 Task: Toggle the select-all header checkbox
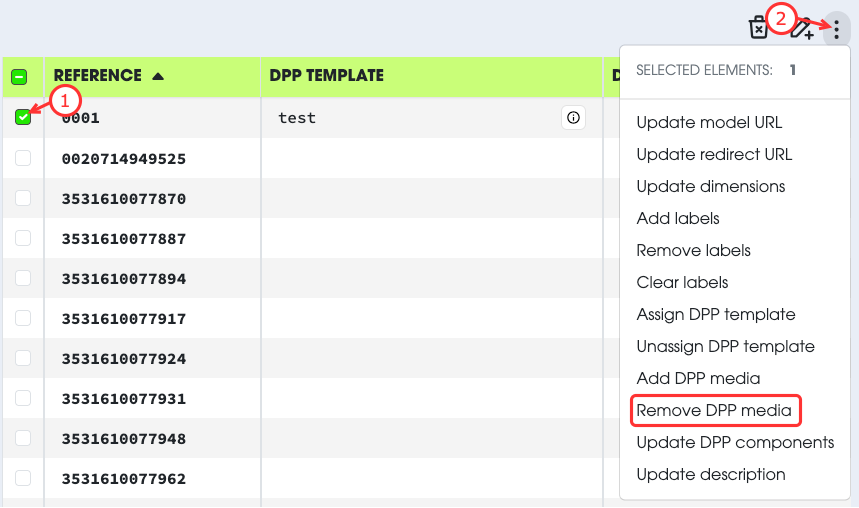(x=19, y=77)
